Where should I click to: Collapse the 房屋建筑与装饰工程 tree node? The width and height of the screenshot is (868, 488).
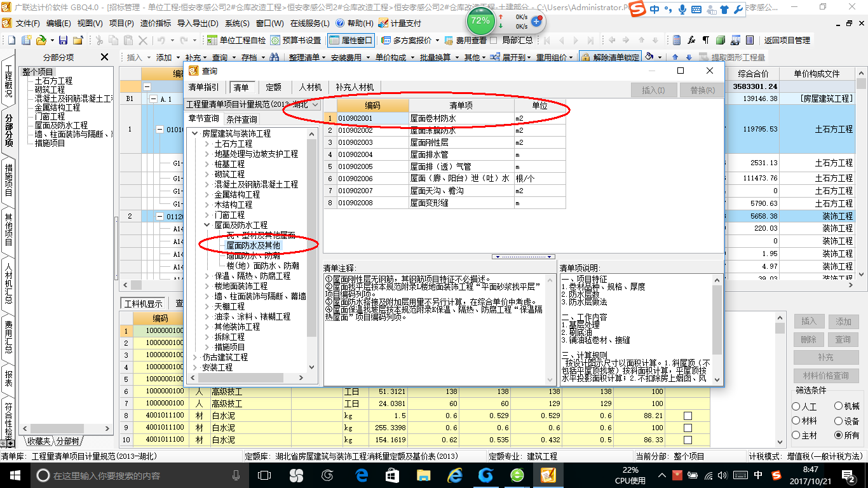[195, 133]
